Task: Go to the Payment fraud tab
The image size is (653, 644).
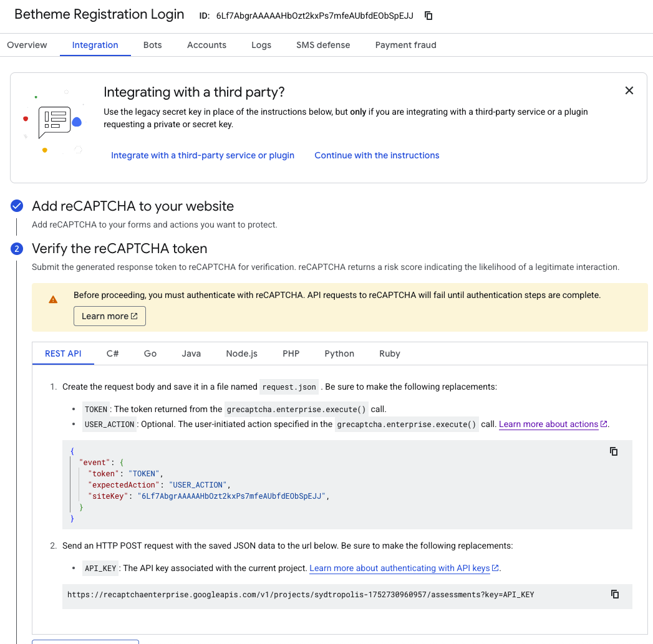Action: (x=405, y=45)
